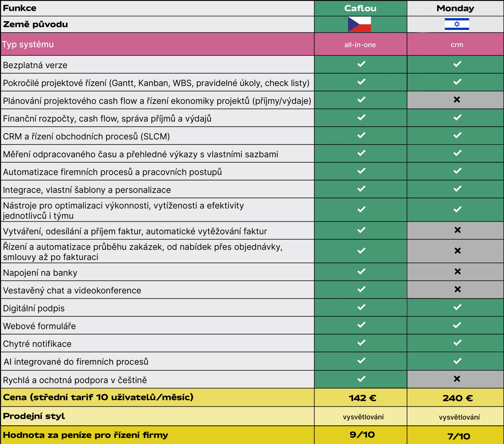Click Caflou checkmark for Bezplatná verze
This screenshot has height=444, width=504.
361,64
